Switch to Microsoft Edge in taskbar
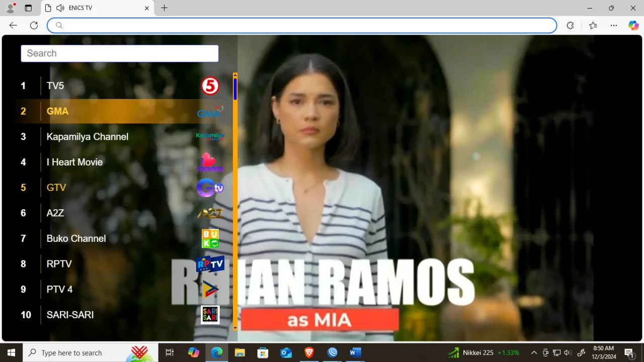Screen dimensions: 644x362 coord(217,352)
